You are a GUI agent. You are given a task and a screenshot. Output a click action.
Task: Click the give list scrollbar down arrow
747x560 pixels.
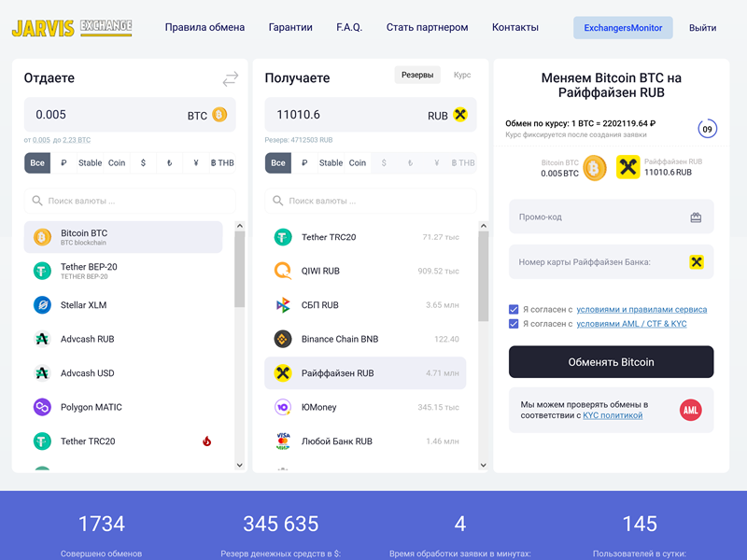tap(240, 465)
